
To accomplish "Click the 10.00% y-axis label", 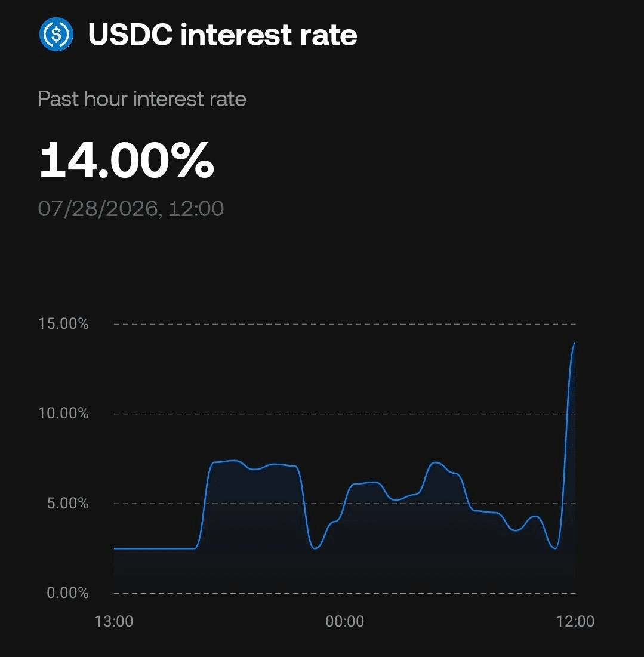I will [63, 414].
